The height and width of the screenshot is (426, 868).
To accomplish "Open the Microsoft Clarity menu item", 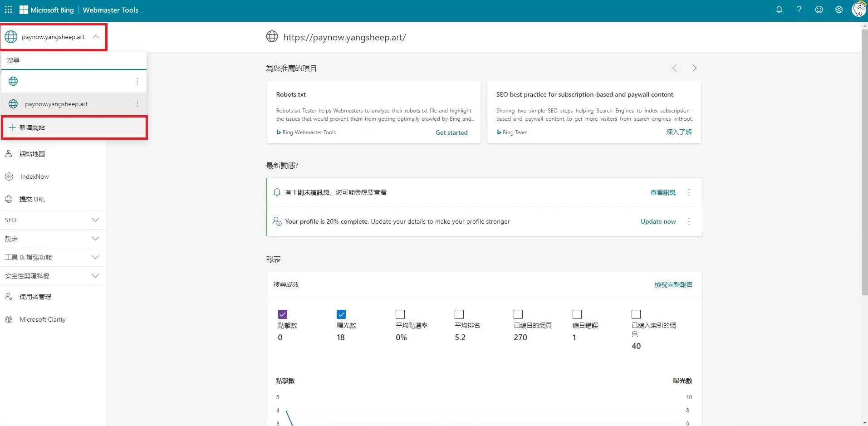I will click(x=53, y=319).
